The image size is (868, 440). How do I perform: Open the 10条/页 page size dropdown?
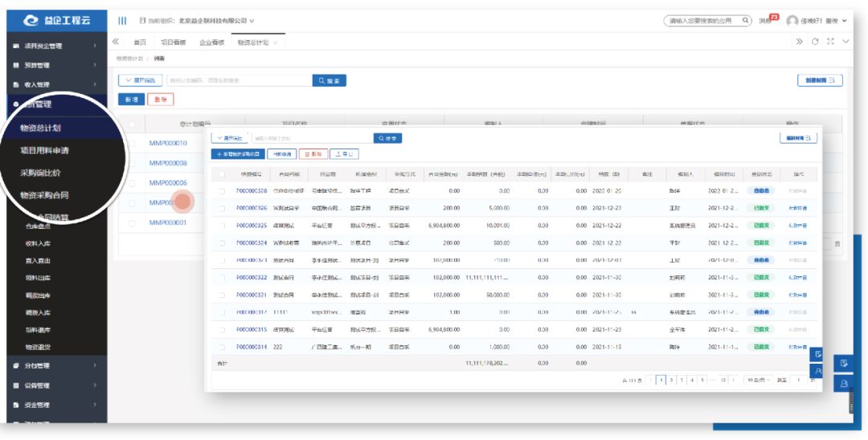[757, 381]
